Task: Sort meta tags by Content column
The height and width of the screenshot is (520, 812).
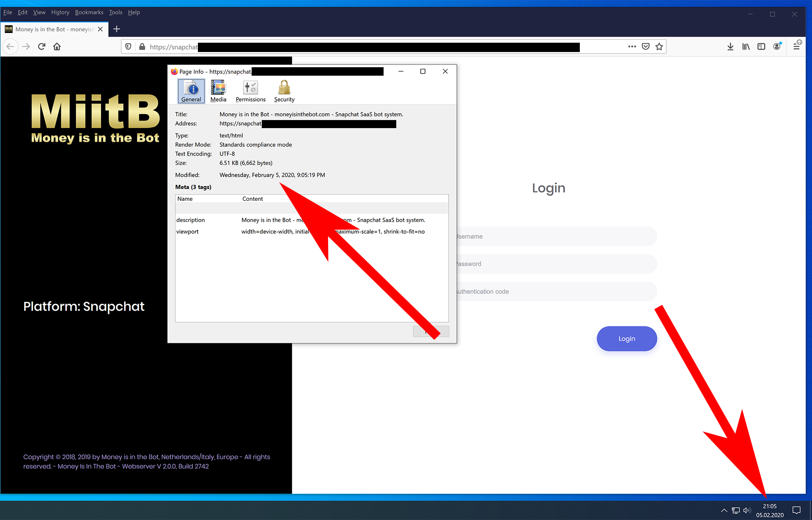Action: point(344,199)
